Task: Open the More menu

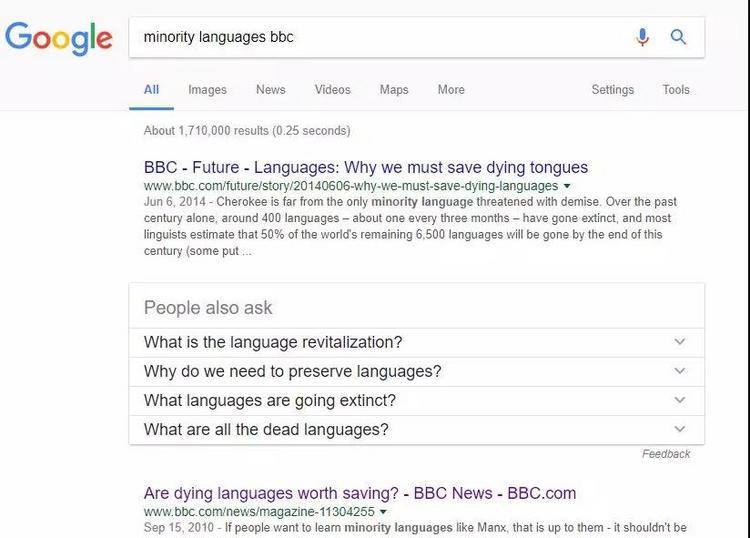Action: (451, 90)
